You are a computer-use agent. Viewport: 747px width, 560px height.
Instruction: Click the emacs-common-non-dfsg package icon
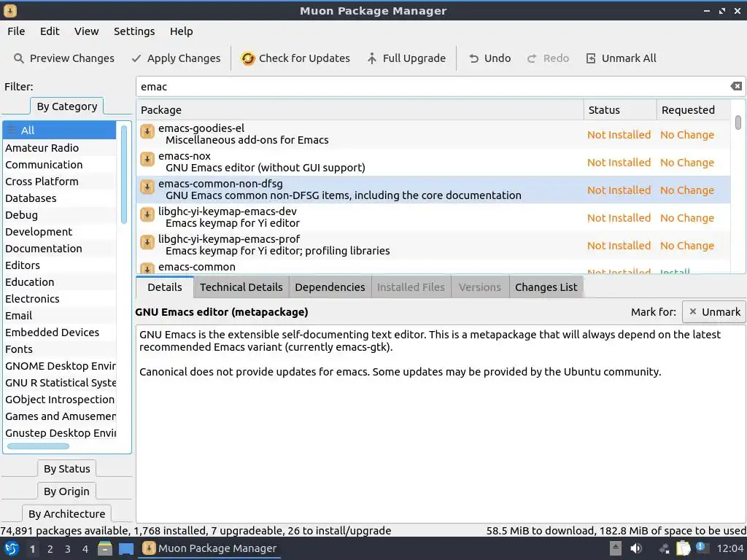tap(147, 186)
